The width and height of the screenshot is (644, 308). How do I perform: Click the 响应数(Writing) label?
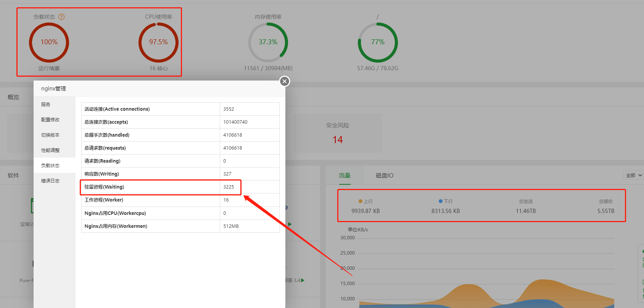click(102, 174)
